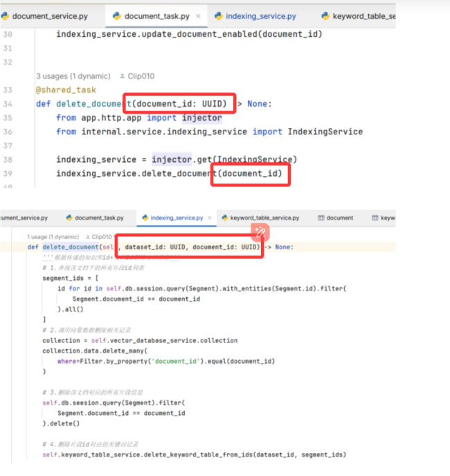Image resolution: width=450 pixels, height=476 pixels.
Task: Click the table icon on the 'document' tab
Action: click(321, 218)
